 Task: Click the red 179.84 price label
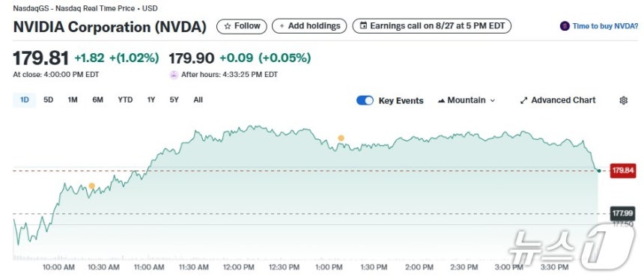623,171
